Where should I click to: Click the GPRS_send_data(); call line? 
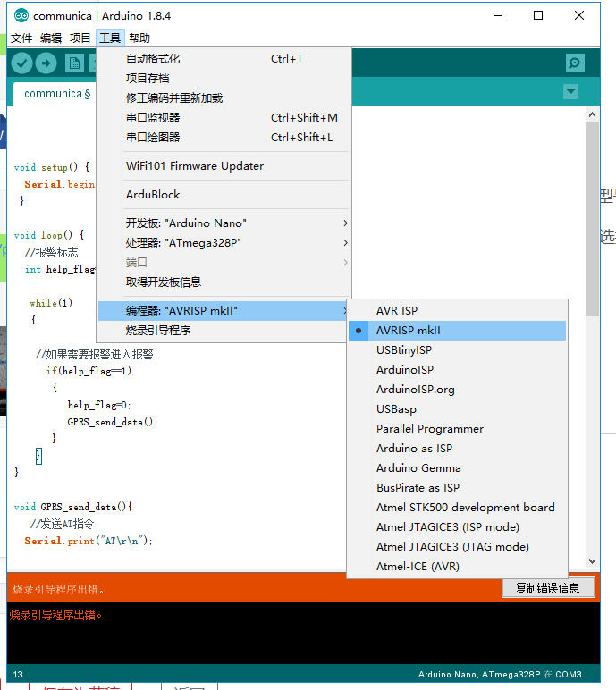pyautogui.click(x=113, y=422)
